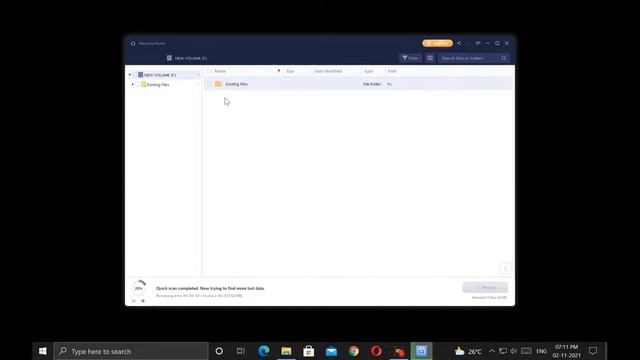
Task: Open the red app icon beside Opera on taskbar
Action: pyautogui.click(x=399, y=351)
